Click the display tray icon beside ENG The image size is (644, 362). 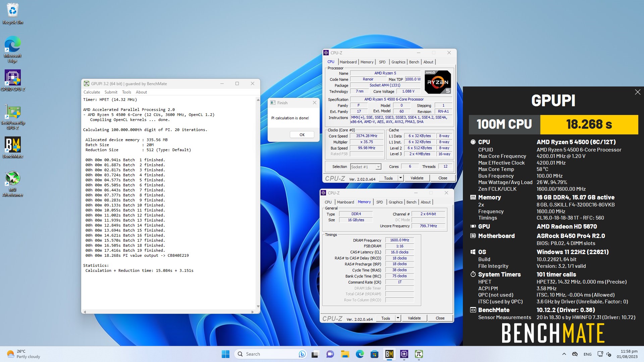pyautogui.click(x=600, y=354)
